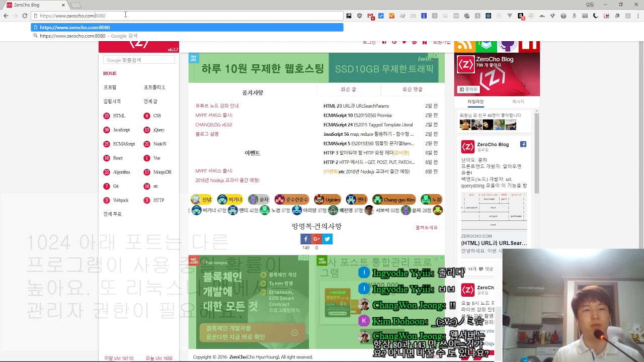Click the orange analytics chart extension
Image resolution: width=644 pixels, height=362 pixels.
[391, 16]
